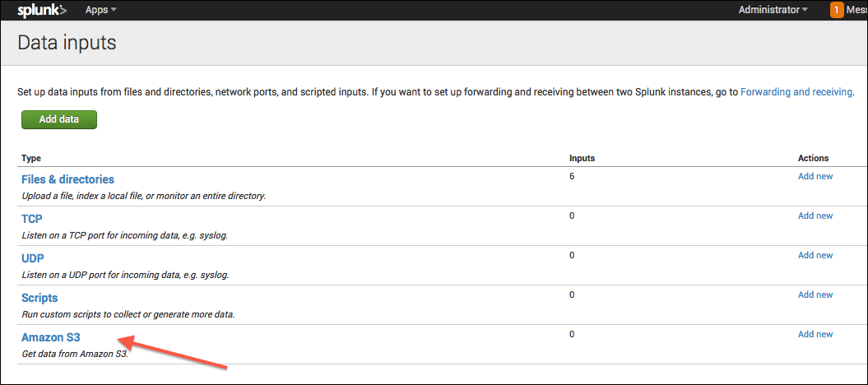Follow the Forwarding and receiving link
868x385 pixels.
point(796,92)
